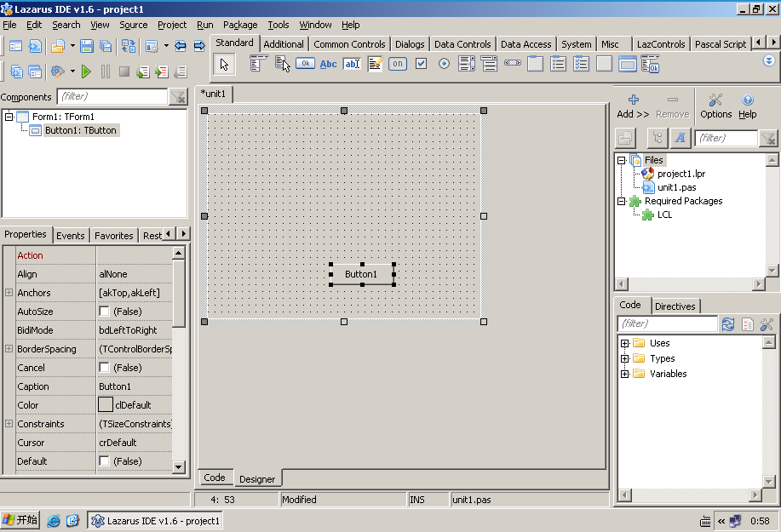Click the project inspector Options button
Screen dimensions: 781x532
715,106
